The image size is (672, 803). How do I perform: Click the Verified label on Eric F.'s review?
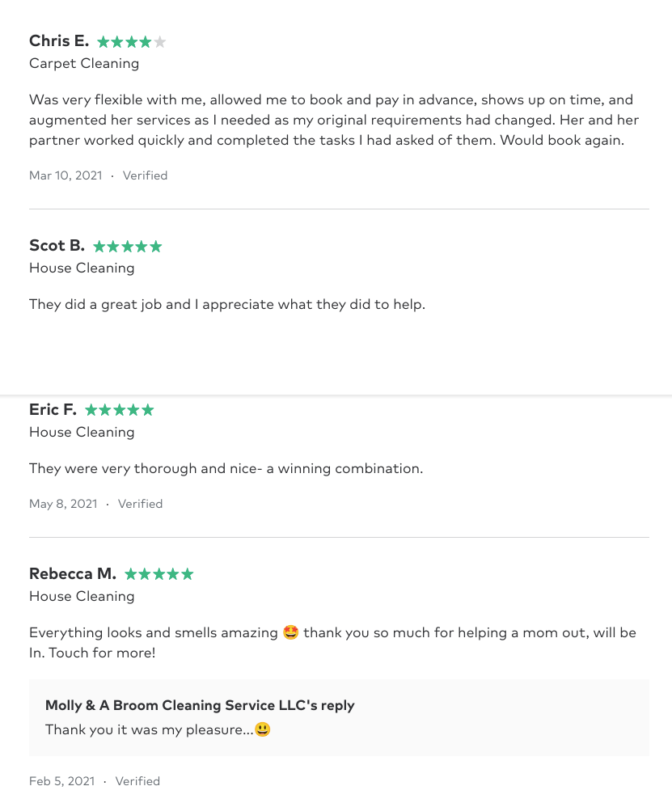pos(140,504)
